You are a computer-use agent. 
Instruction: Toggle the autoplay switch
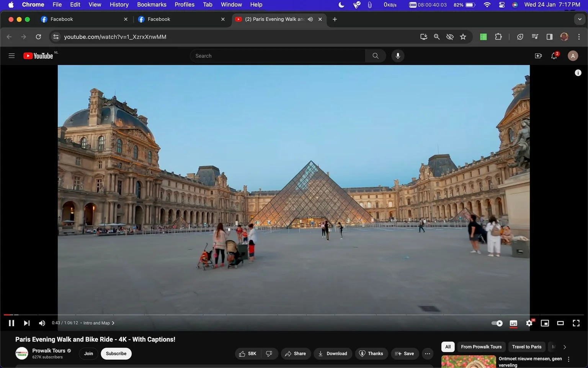497,323
